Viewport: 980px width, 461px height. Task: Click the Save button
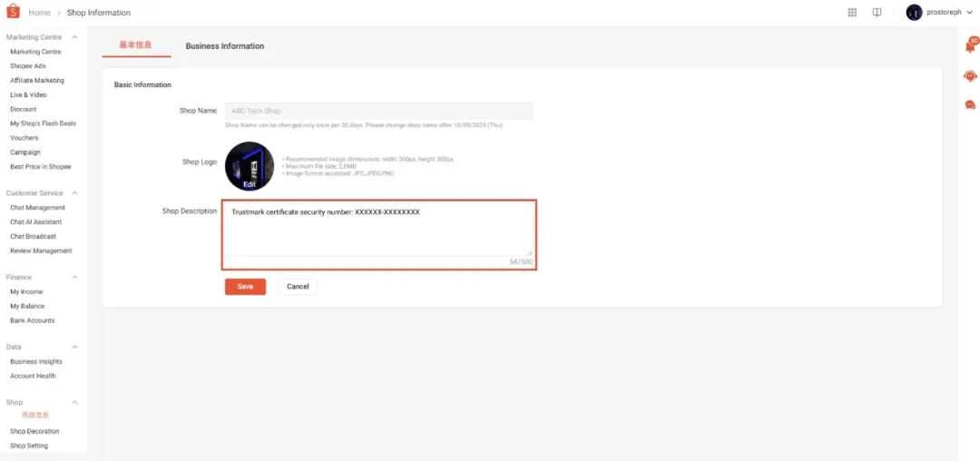245,287
